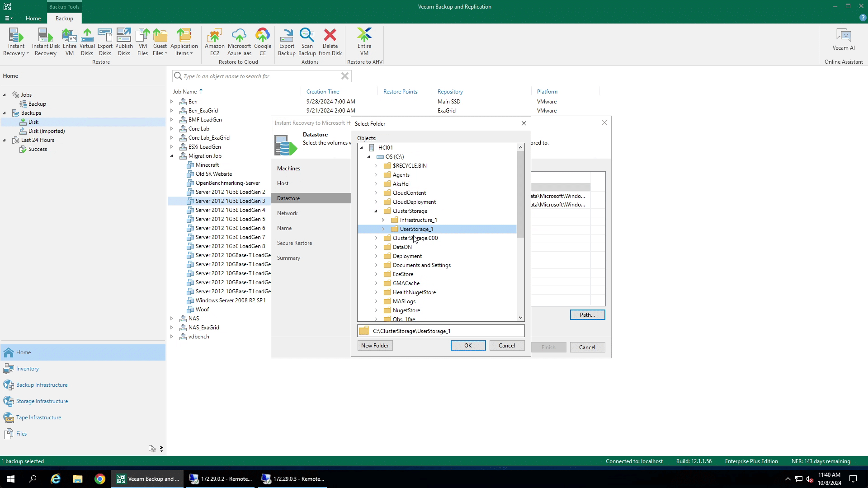Viewport: 868px width, 488px height.
Task: Collapse the Backups tree node
Action: tap(5, 113)
